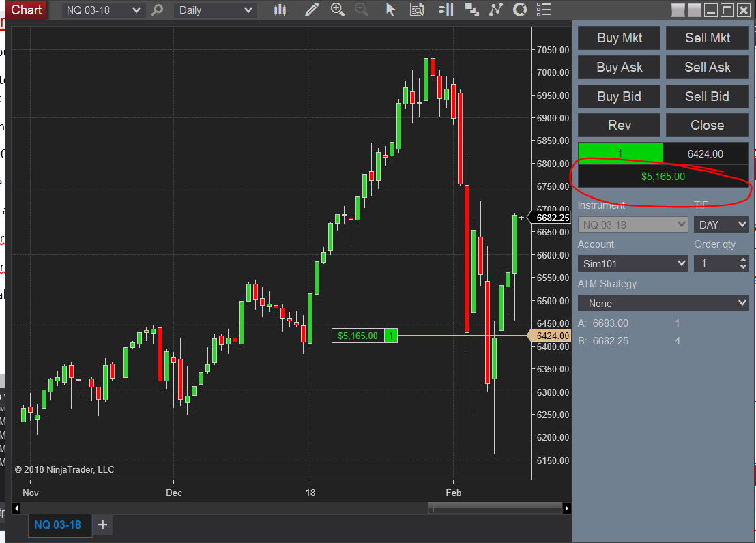Open the ATM Strategy None dropdown
This screenshot has height=543, width=756.
click(x=663, y=304)
